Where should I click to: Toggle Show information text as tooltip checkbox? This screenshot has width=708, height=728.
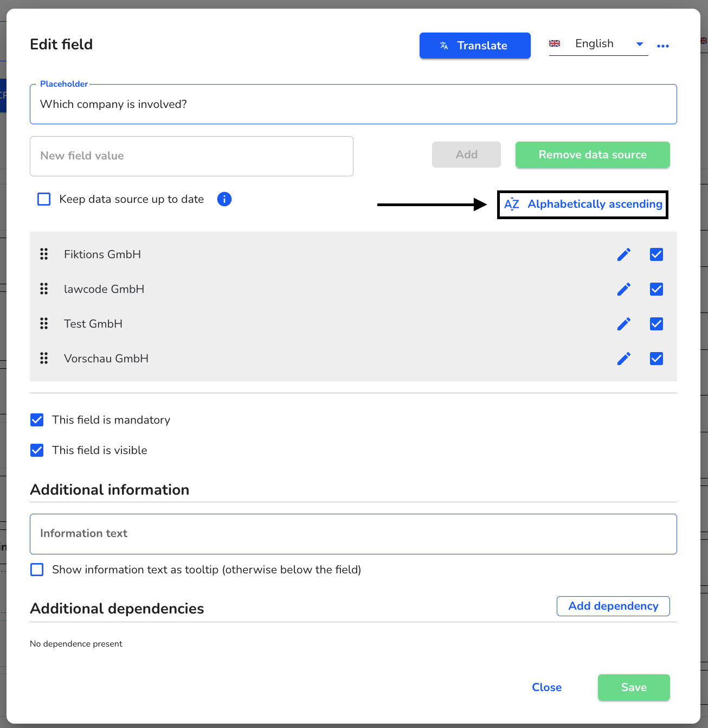coord(37,570)
